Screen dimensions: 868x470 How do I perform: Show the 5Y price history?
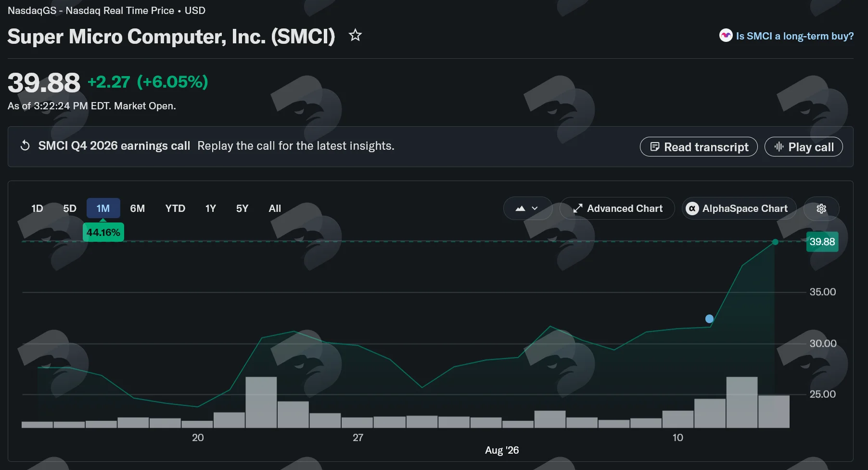242,209
